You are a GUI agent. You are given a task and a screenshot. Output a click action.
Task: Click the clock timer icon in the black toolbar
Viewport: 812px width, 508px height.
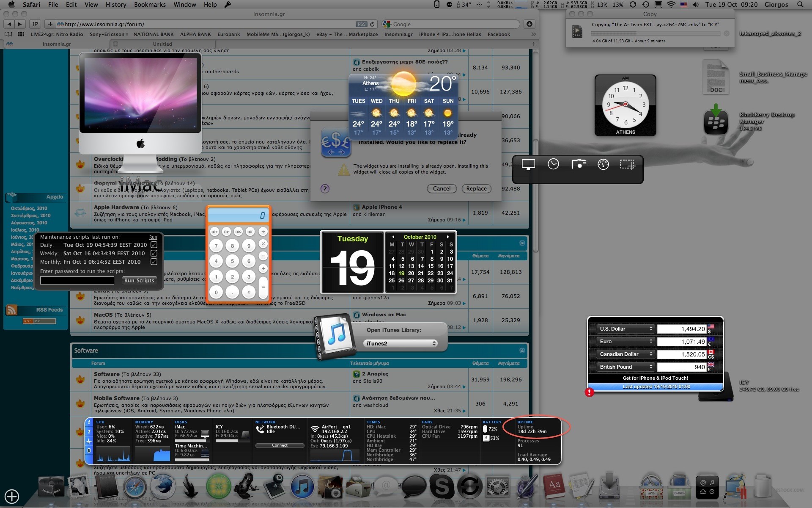[553, 164]
